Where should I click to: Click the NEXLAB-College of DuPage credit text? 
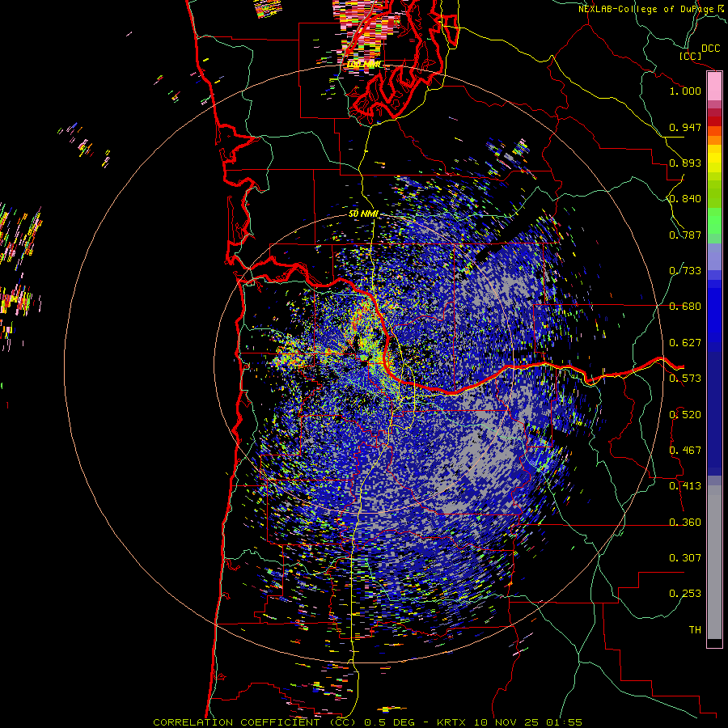point(646,9)
